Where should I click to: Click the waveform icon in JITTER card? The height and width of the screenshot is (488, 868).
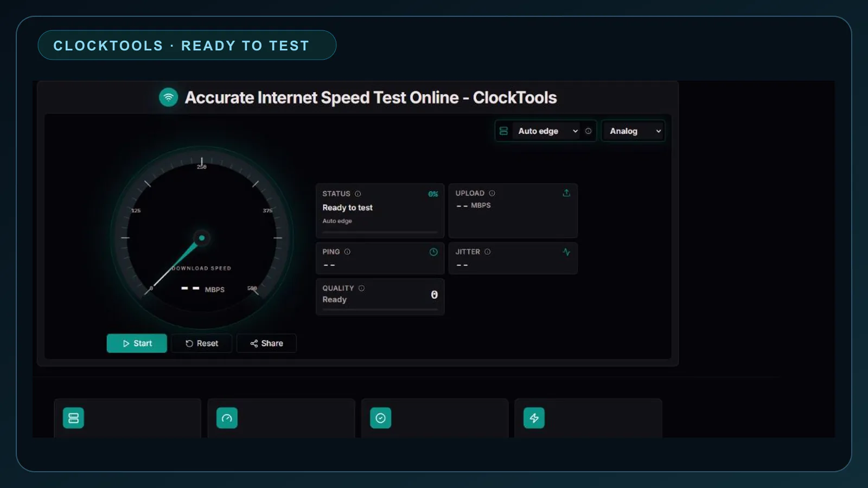pos(566,252)
